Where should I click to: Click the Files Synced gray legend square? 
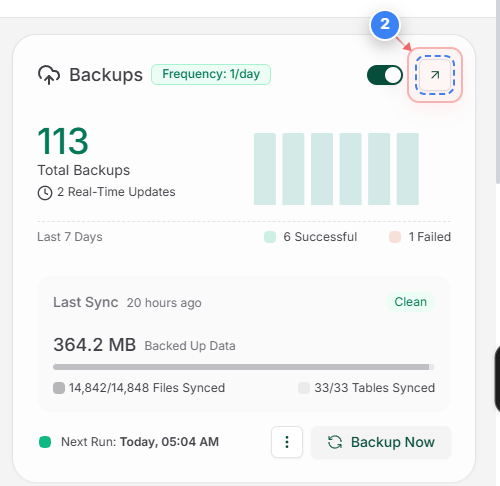click(59, 388)
